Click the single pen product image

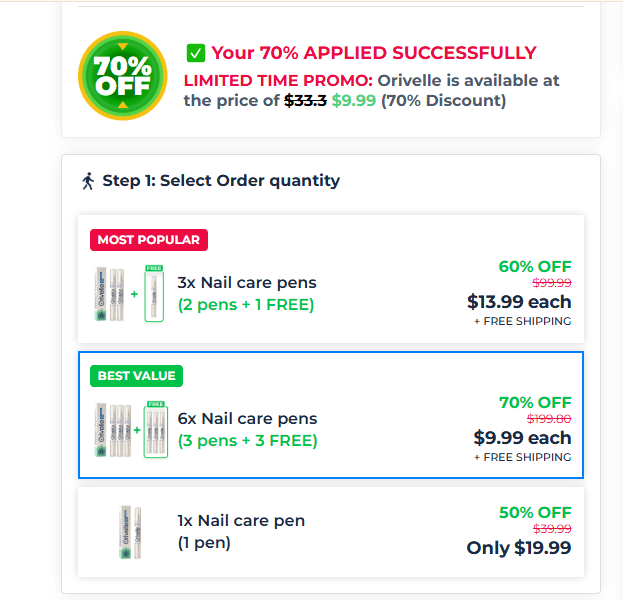(x=128, y=532)
